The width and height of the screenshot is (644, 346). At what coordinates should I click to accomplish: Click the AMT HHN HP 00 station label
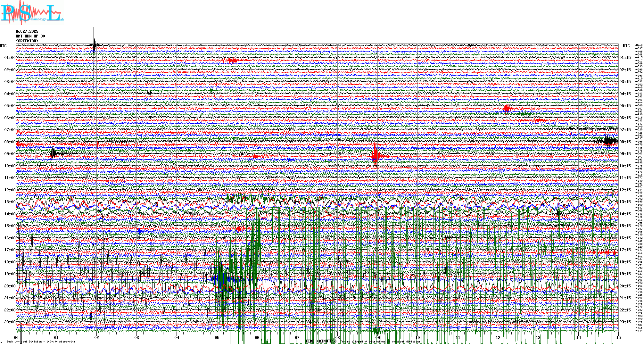click(30, 36)
